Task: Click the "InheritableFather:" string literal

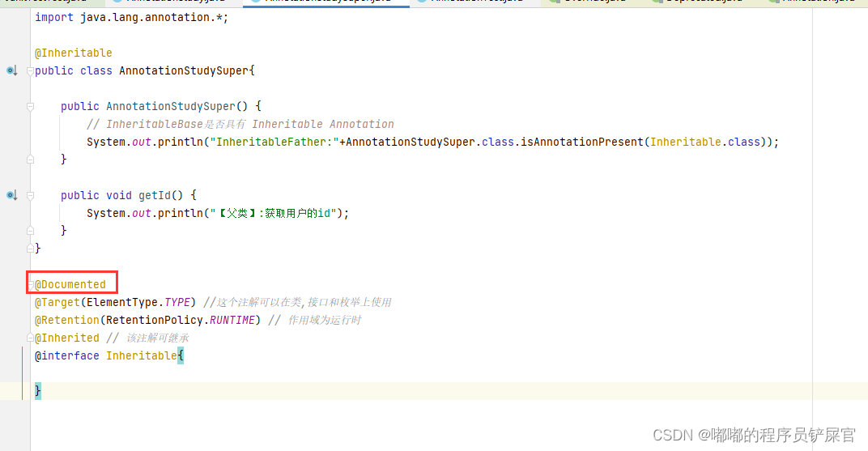Action: (274, 142)
